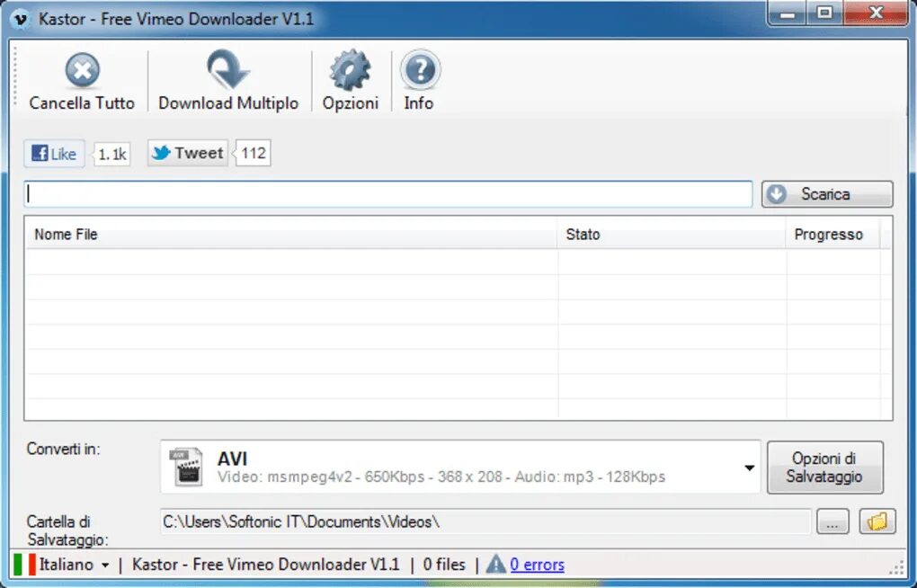
Task: Click the Nome File column header
Action: coord(291,235)
